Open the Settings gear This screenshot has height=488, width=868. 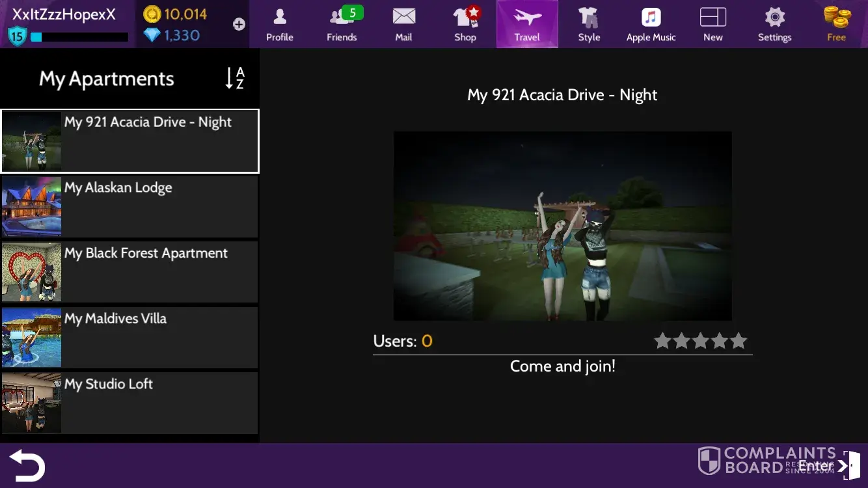[x=774, y=24]
